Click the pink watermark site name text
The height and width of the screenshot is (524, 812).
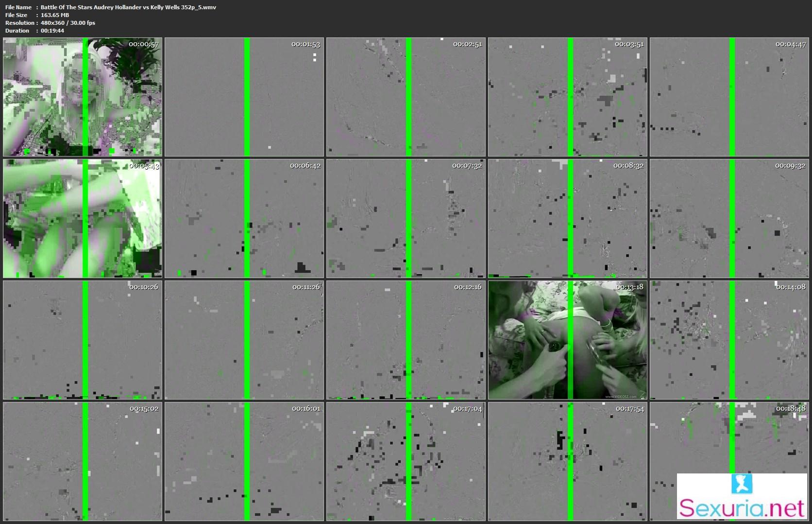(x=742, y=508)
